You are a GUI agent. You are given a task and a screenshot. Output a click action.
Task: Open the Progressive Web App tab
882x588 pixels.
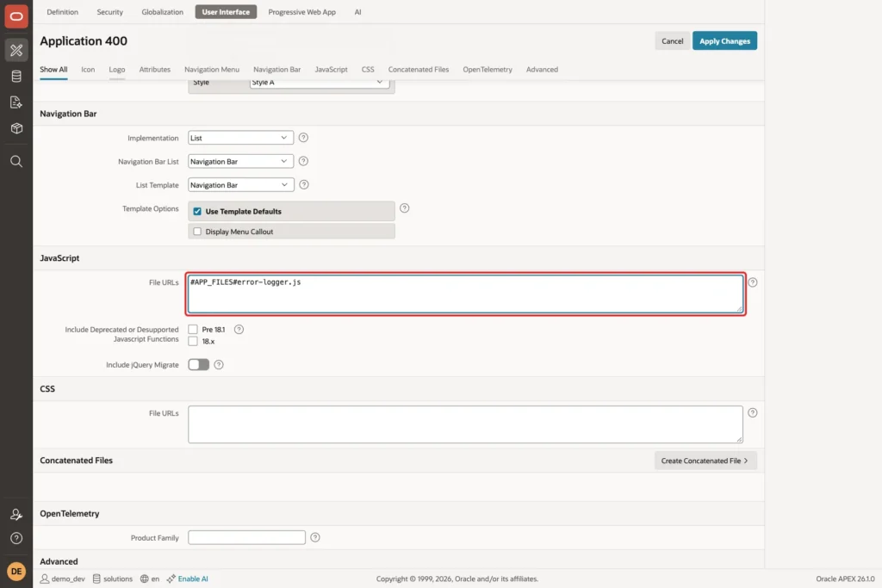pos(302,12)
